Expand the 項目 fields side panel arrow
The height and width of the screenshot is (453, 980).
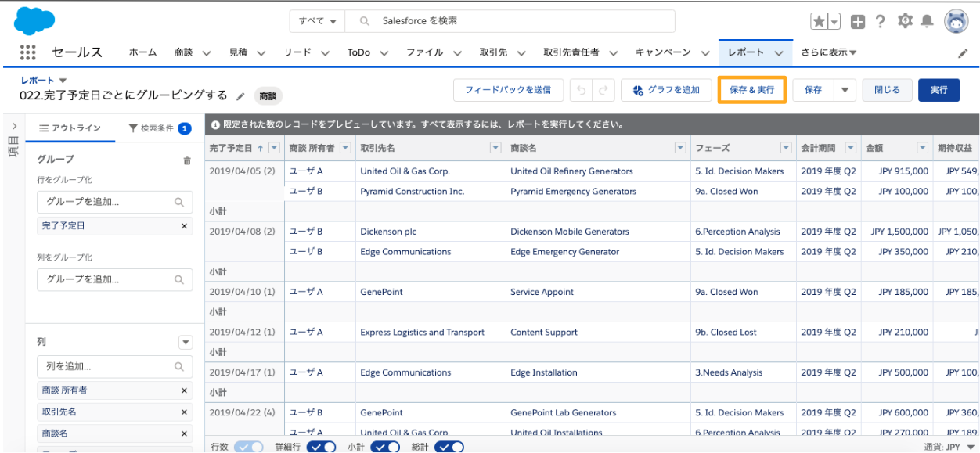13,126
